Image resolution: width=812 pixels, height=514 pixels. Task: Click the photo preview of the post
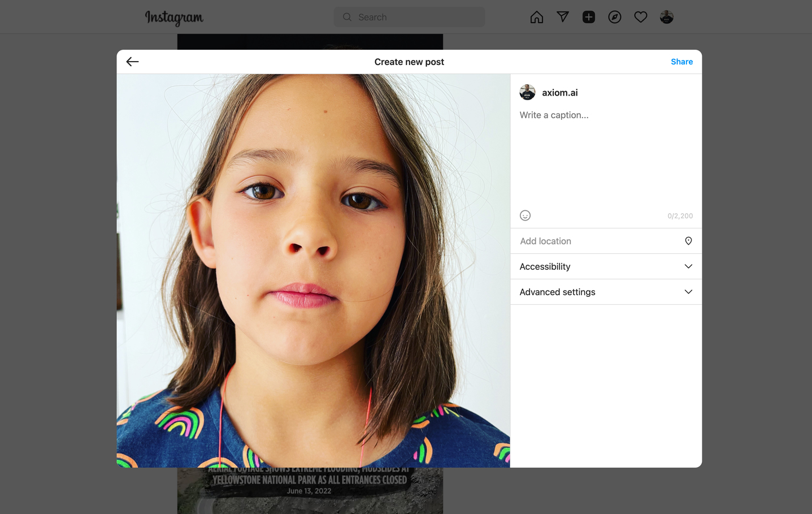(313, 270)
